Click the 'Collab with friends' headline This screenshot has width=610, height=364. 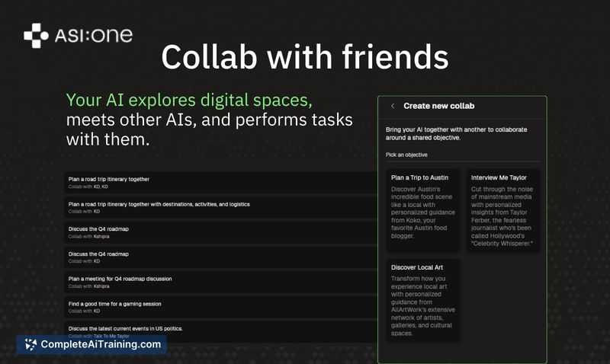pos(305,57)
